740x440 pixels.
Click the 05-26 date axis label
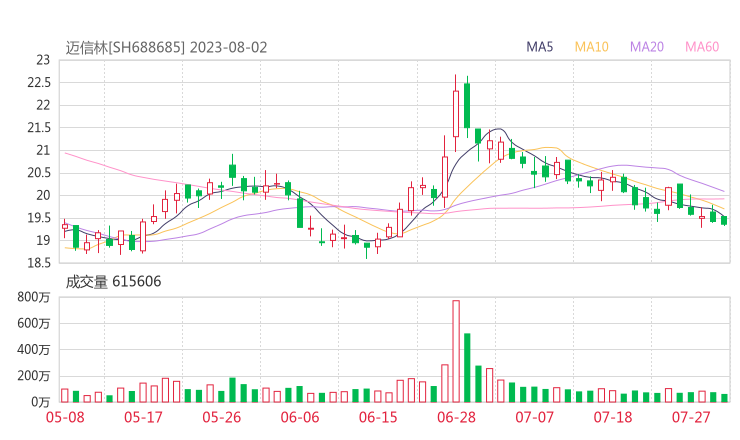coord(222,417)
